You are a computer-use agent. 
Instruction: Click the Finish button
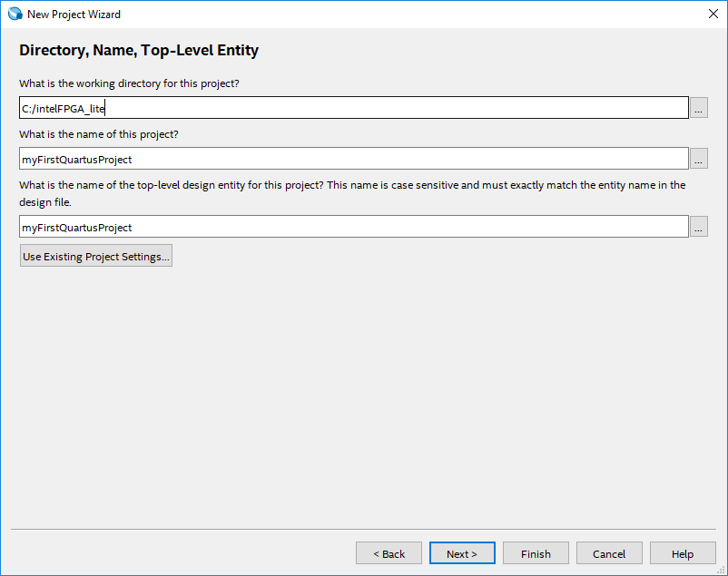[536, 553]
